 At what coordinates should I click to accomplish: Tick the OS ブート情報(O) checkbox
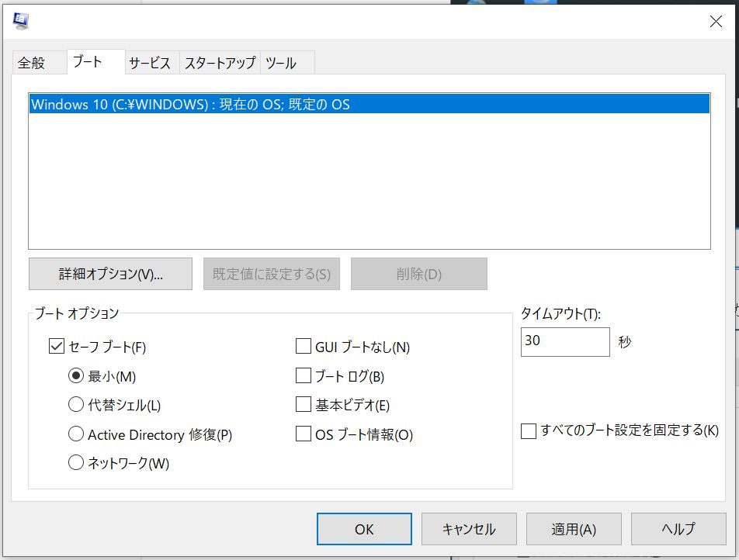(x=303, y=434)
